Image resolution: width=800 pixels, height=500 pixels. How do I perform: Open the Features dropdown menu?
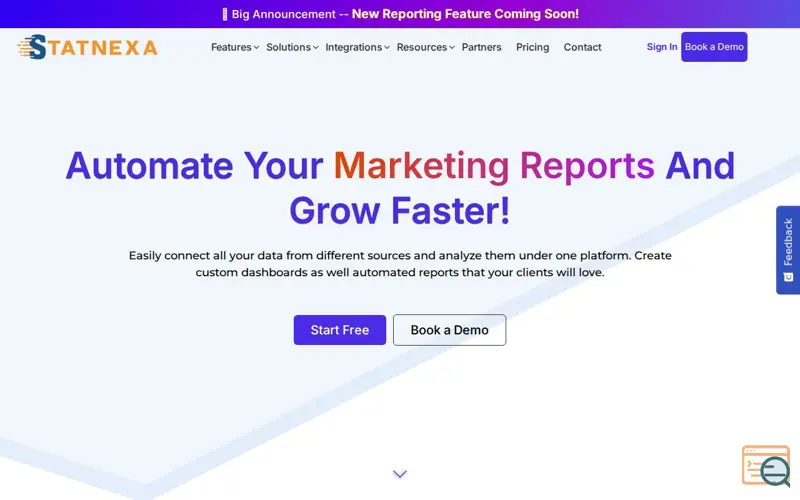[235, 47]
